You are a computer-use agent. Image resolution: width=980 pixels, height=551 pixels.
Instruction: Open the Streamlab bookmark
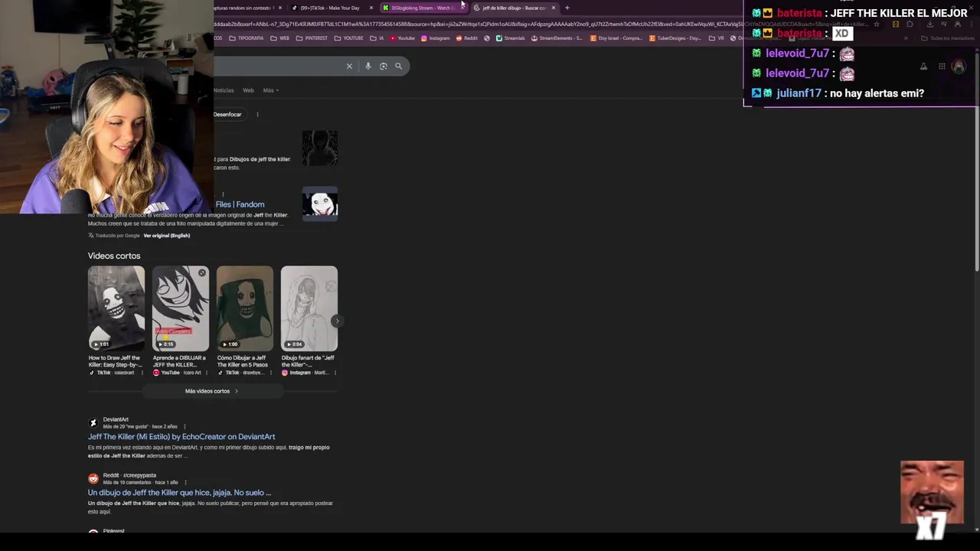coord(511,38)
